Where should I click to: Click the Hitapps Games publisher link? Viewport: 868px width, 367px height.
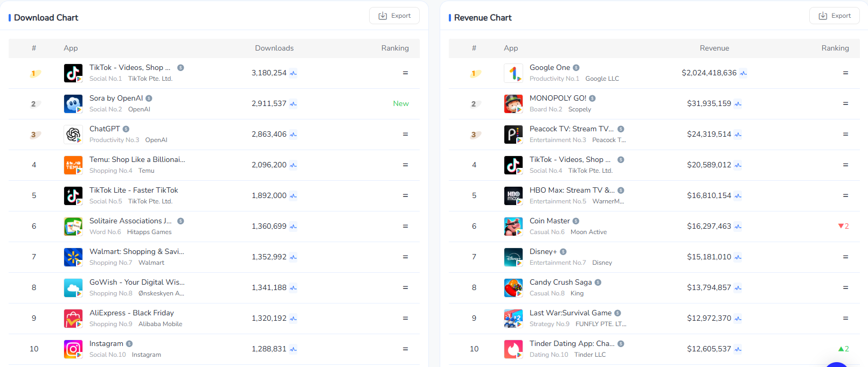pyautogui.click(x=149, y=232)
